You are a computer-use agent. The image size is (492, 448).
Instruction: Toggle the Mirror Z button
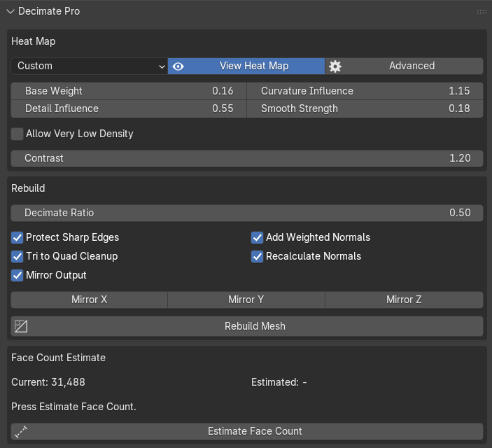tap(404, 300)
